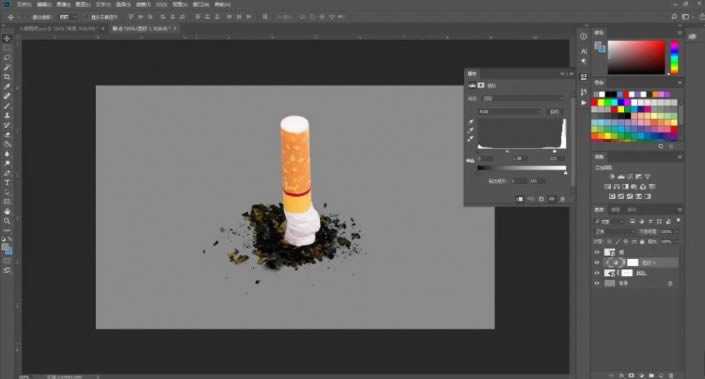Click the shadow input level value field
Viewport: 705px width, 379px height.
[486, 158]
